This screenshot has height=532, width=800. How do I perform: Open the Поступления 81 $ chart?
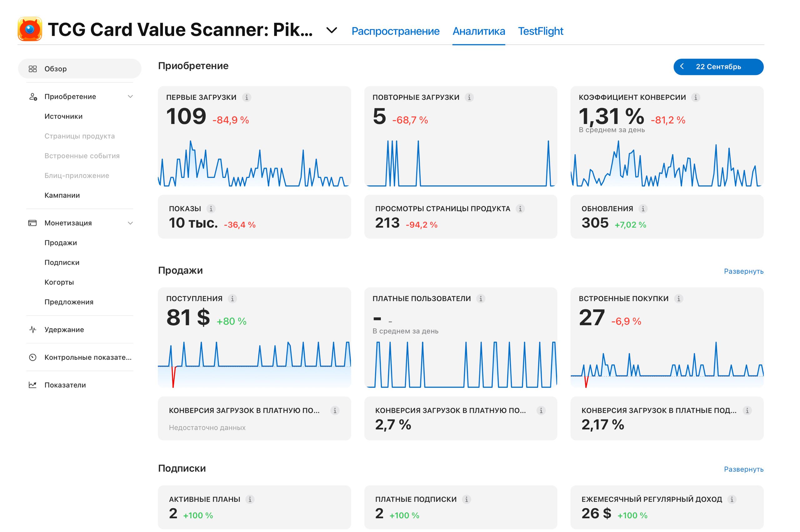tap(254, 338)
